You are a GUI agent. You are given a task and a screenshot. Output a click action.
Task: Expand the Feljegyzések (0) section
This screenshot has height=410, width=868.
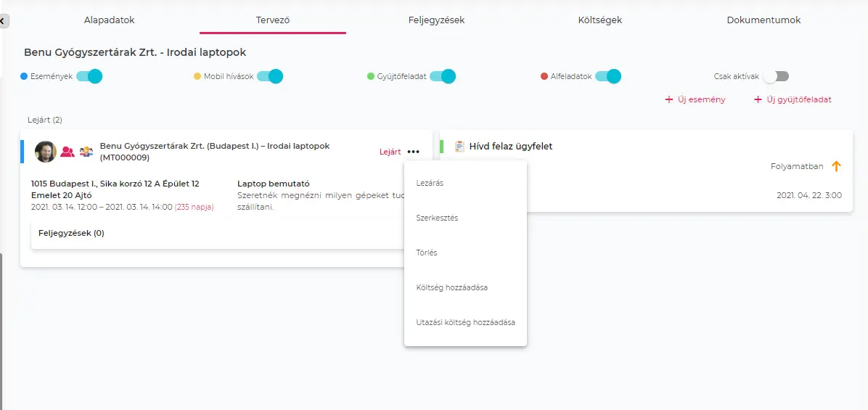pyautogui.click(x=71, y=234)
